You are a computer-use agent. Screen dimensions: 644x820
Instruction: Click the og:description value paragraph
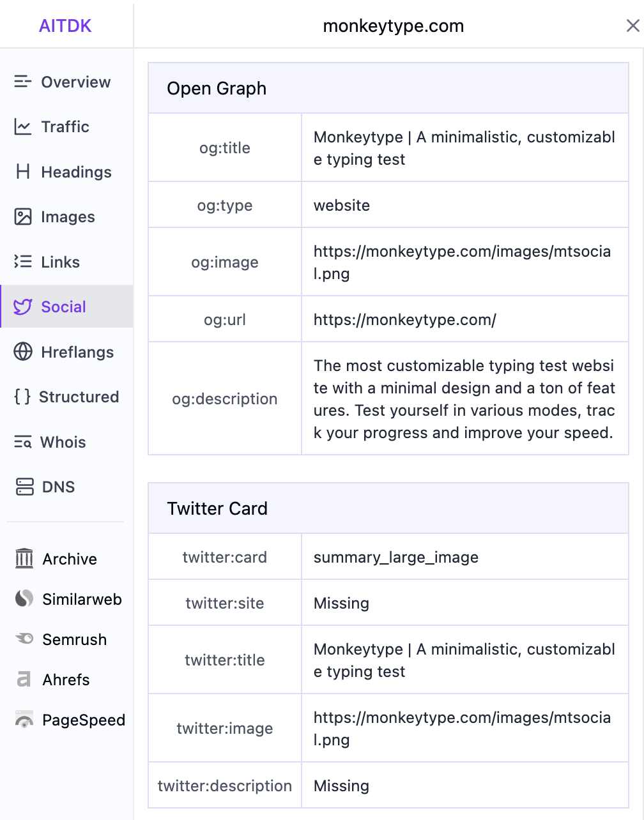coord(464,399)
